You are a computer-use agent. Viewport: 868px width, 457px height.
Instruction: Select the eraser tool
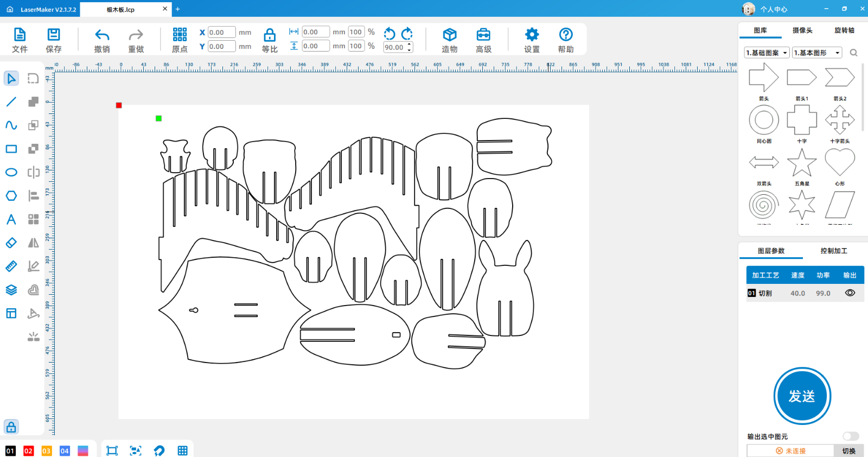(11, 243)
